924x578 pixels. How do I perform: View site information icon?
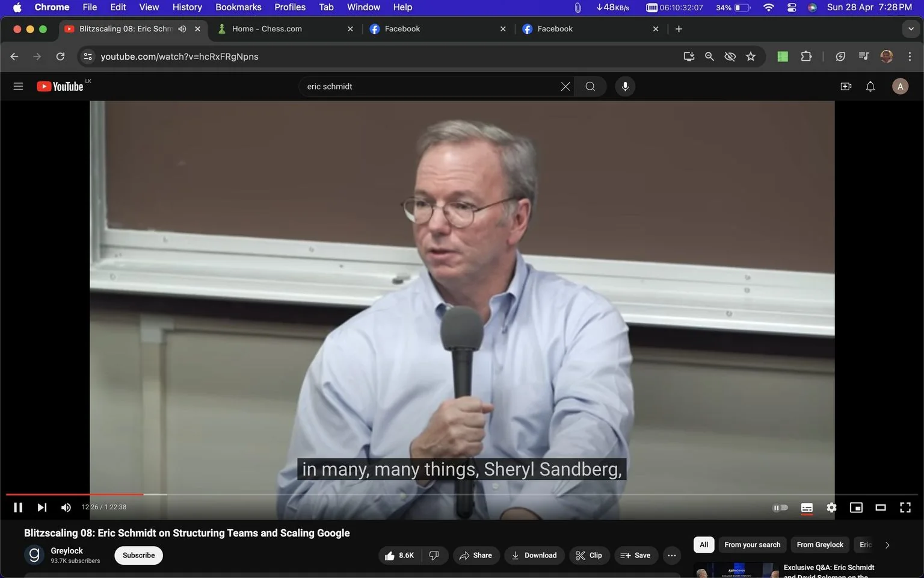coord(88,57)
